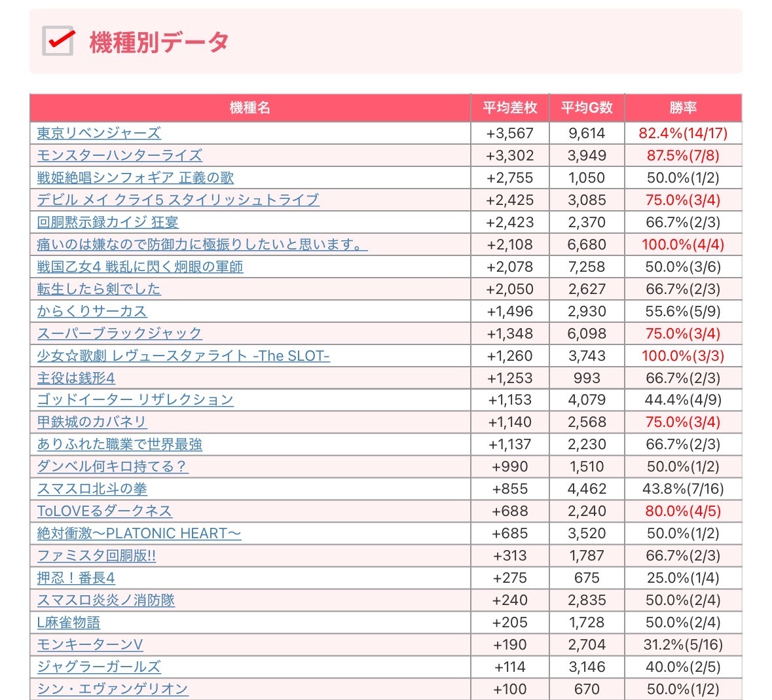Select the 43.8%(7/16) win rate cell
The height and width of the screenshot is (700, 772).
(x=684, y=488)
